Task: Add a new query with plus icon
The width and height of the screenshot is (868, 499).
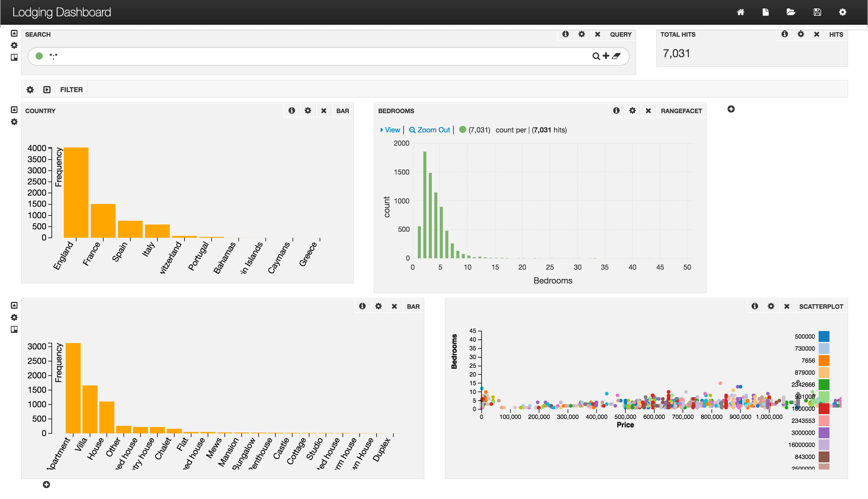Action: [x=606, y=56]
